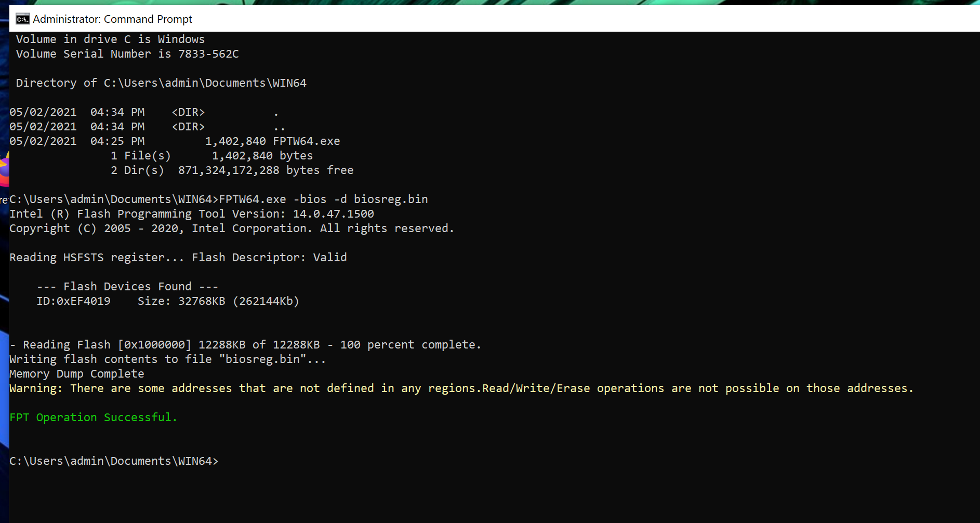The height and width of the screenshot is (523, 980).
Task: Click the yellow Warning message line
Action: pos(461,388)
